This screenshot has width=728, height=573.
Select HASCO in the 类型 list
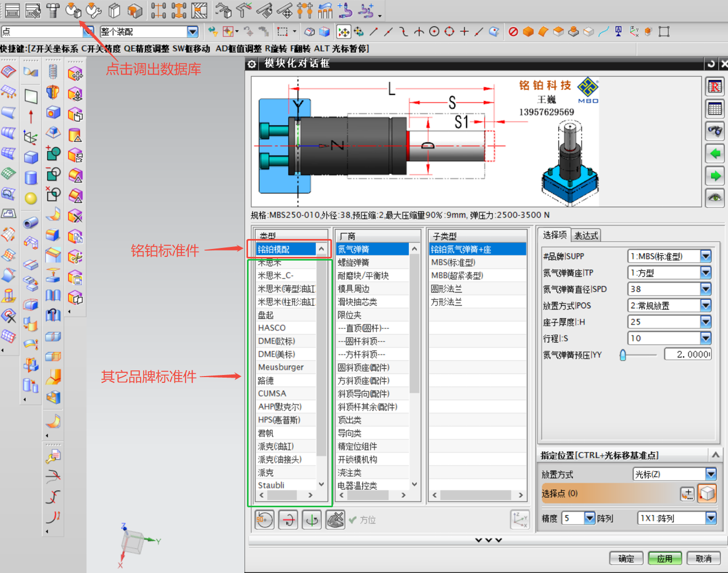pos(286,328)
